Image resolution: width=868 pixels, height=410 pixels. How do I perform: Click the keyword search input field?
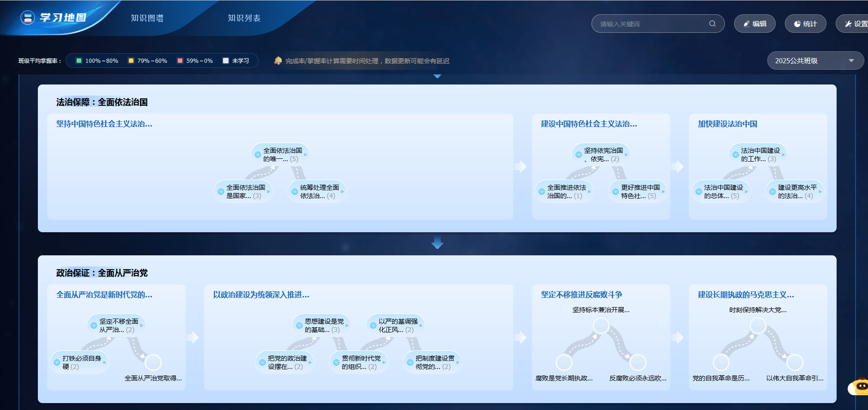pyautogui.click(x=651, y=24)
